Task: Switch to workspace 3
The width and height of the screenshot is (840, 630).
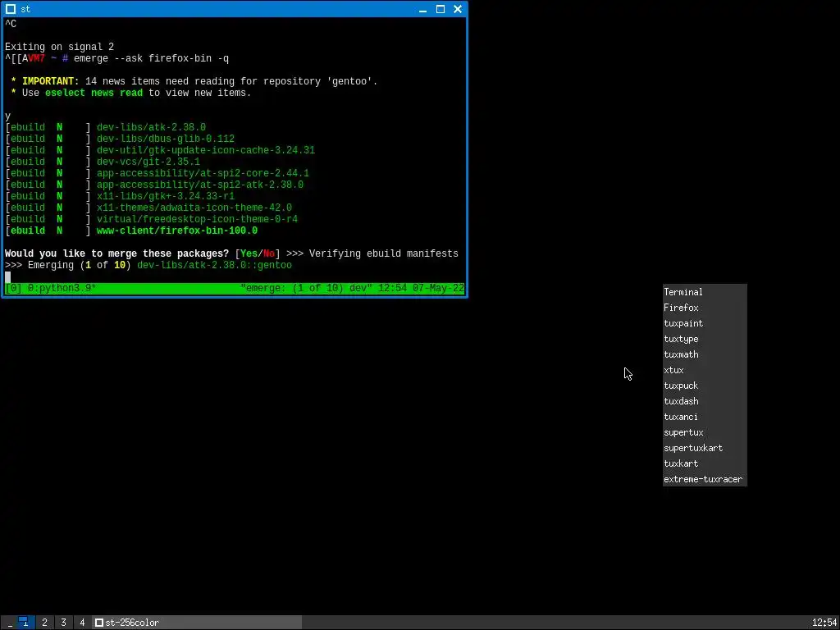Action: 63,623
